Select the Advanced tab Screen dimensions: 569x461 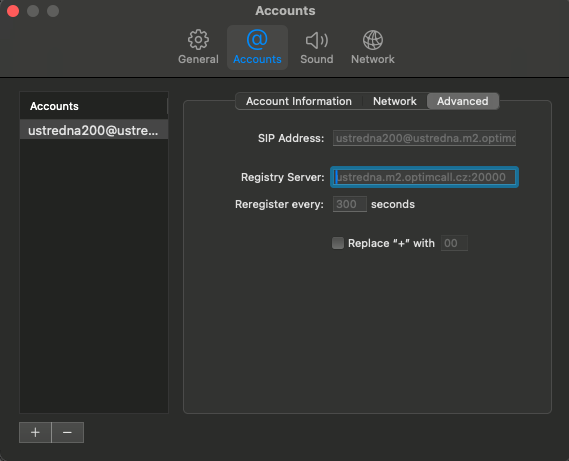[463, 101]
